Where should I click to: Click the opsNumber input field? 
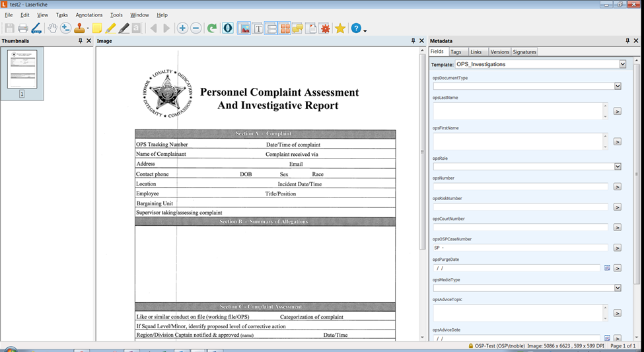[x=520, y=186]
